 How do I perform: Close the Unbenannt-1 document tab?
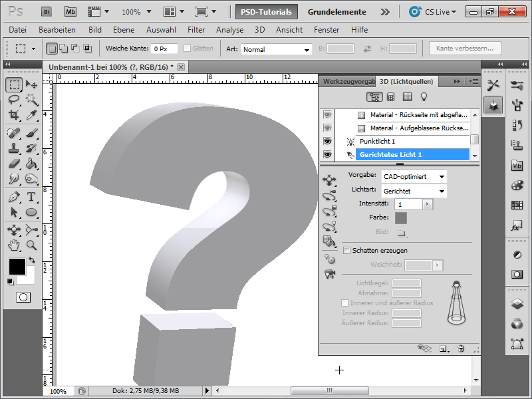181,67
